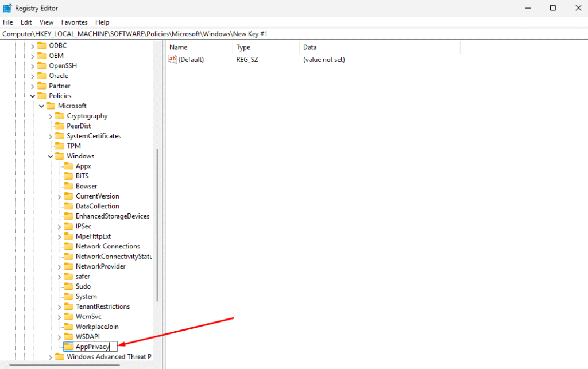Expand the Windows Advanced Threat Protection key
Viewport: 588px width, 369px height.
pos(51,357)
